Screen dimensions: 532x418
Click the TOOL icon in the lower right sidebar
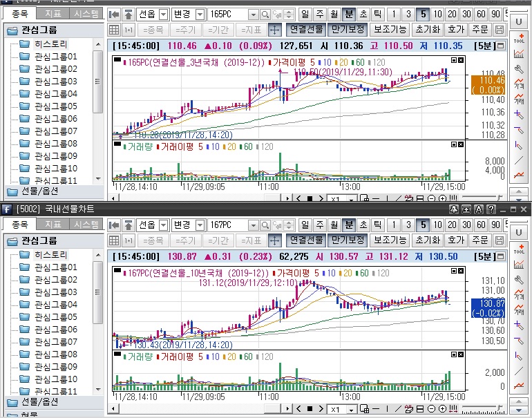coord(519,250)
